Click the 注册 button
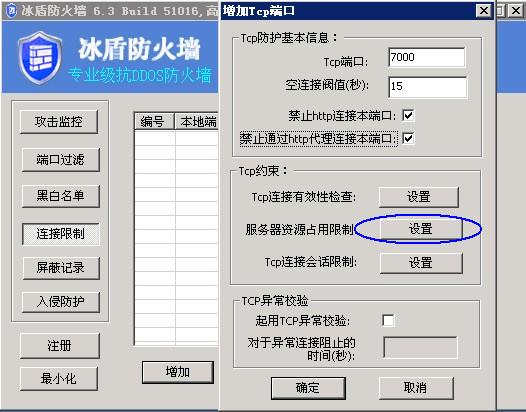The image size is (526, 412). click(x=60, y=345)
